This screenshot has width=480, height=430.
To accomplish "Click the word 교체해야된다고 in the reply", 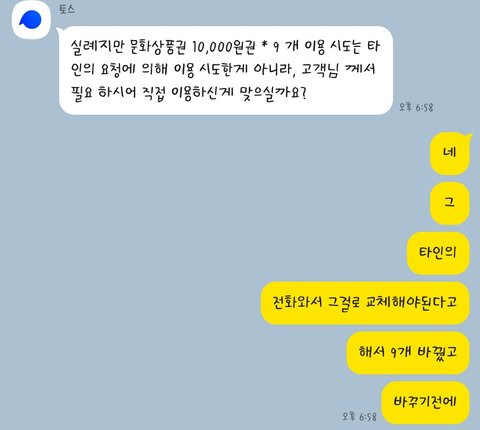I will (411, 303).
